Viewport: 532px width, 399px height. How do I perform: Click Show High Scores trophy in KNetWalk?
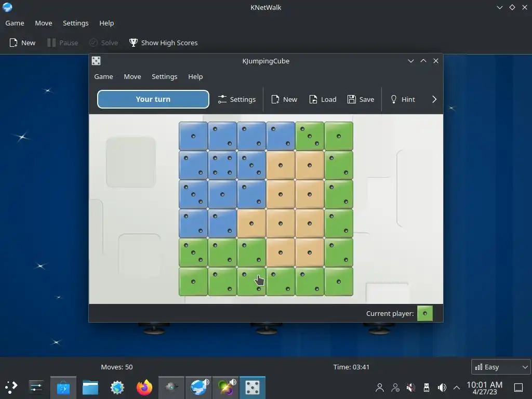click(x=163, y=43)
